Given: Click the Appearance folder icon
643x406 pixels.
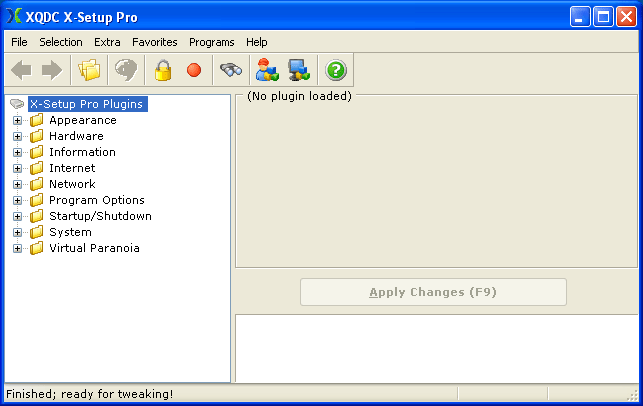Looking at the screenshot, I should coord(36,120).
